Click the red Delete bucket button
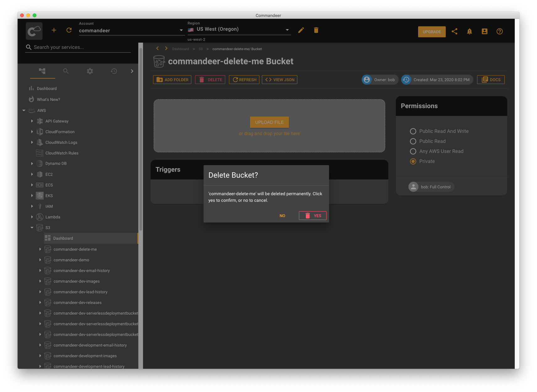Screen dimensions: 537x392 210,80
